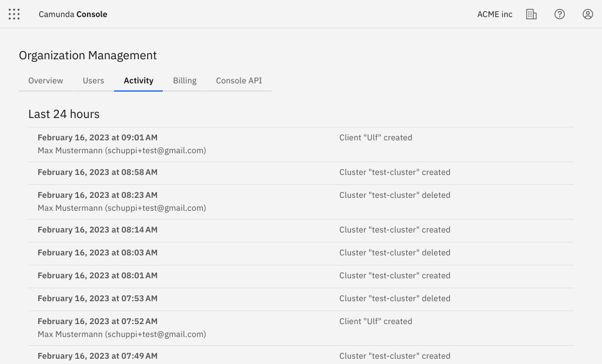Switch to the Overview tab

tap(46, 80)
